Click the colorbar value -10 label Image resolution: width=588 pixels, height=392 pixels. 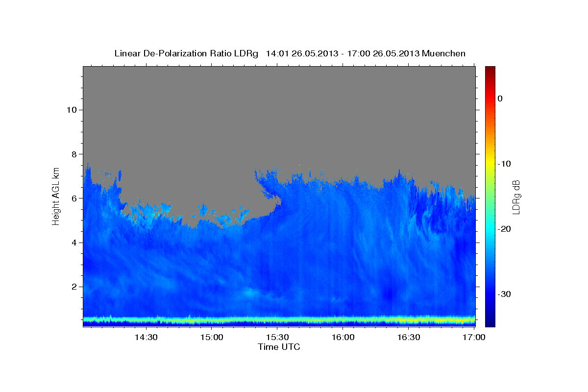tap(505, 164)
